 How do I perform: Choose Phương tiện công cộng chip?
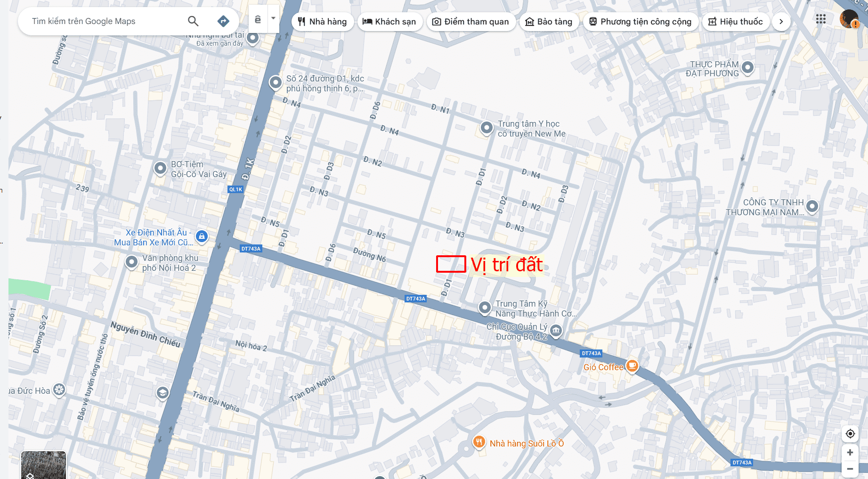pos(641,22)
